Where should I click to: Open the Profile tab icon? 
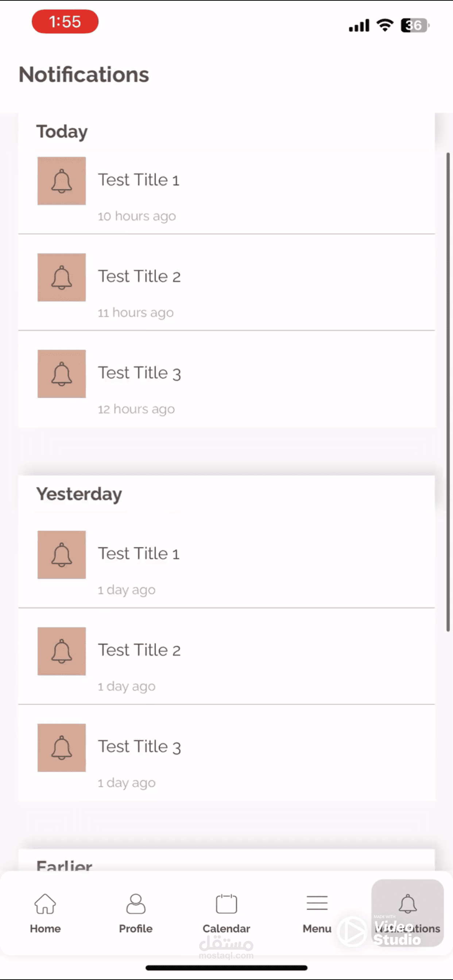point(136,903)
